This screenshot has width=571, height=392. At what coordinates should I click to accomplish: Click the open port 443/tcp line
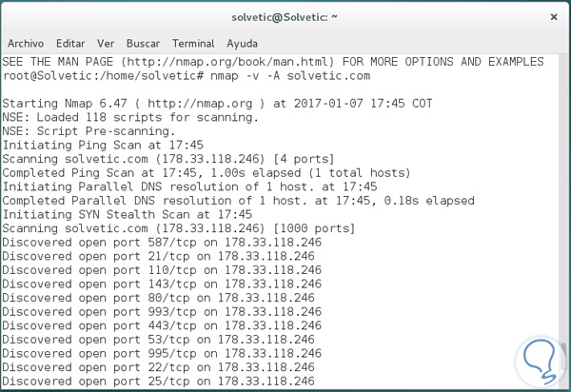[162, 325]
